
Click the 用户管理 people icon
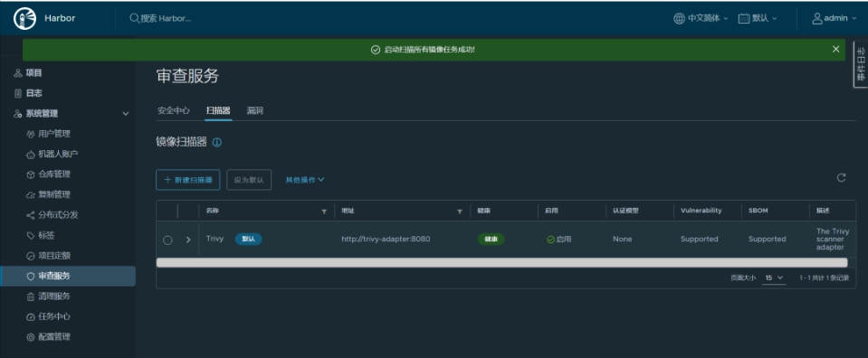pos(31,134)
